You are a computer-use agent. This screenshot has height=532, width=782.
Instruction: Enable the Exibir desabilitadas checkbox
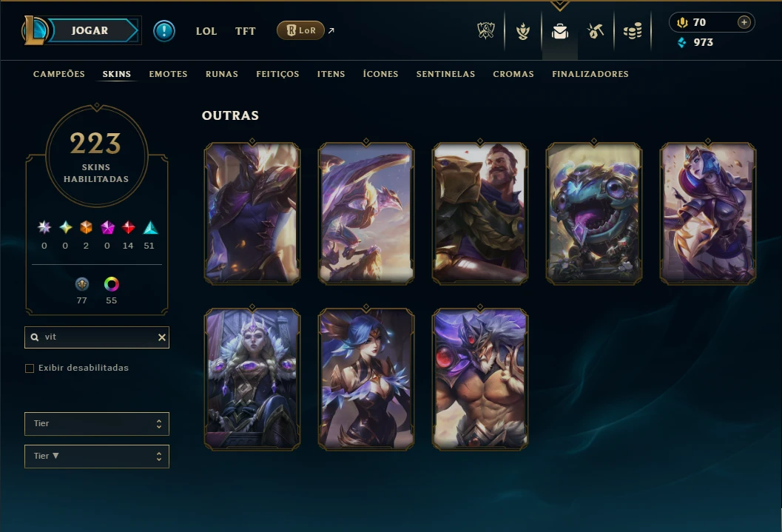click(30, 368)
